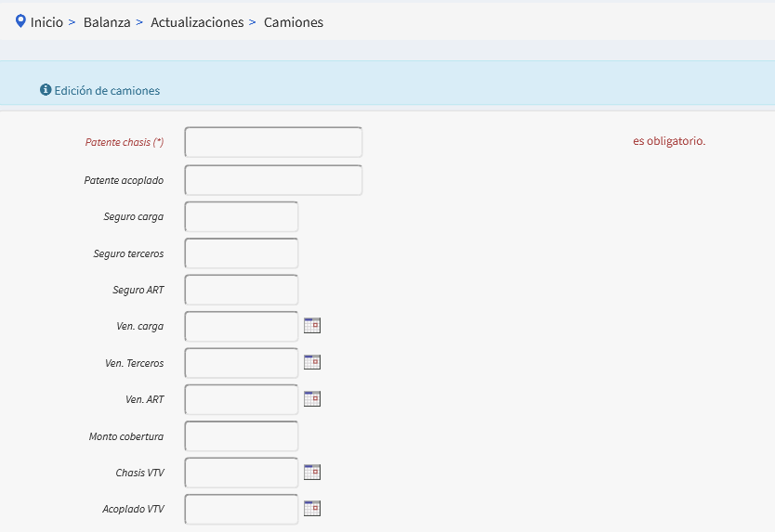Focus the Seguro ART field
This screenshot has height=532, width=775.
click(242, 290)
